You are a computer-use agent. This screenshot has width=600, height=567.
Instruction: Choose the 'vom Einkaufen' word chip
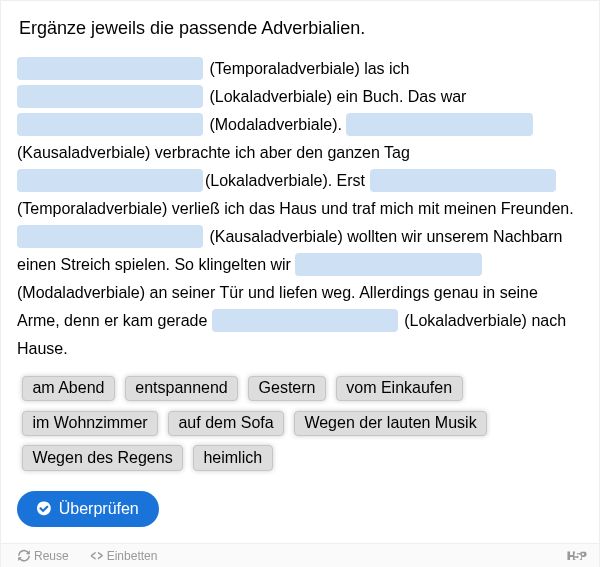click(x=399, y=388)
